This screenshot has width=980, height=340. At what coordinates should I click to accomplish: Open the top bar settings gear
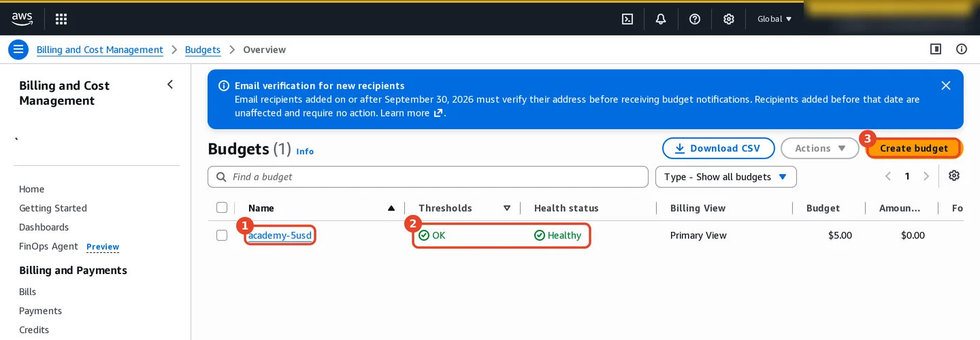click(x=729, y=19)
